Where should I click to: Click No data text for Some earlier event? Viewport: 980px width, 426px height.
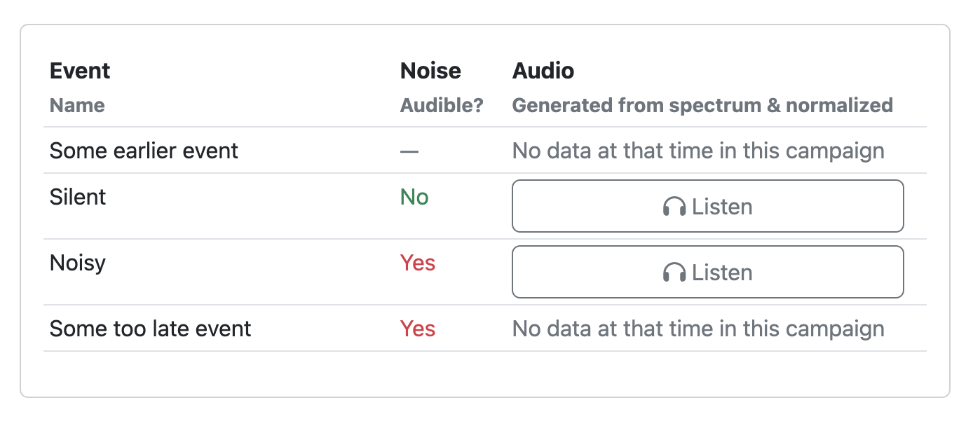(699, 150)
